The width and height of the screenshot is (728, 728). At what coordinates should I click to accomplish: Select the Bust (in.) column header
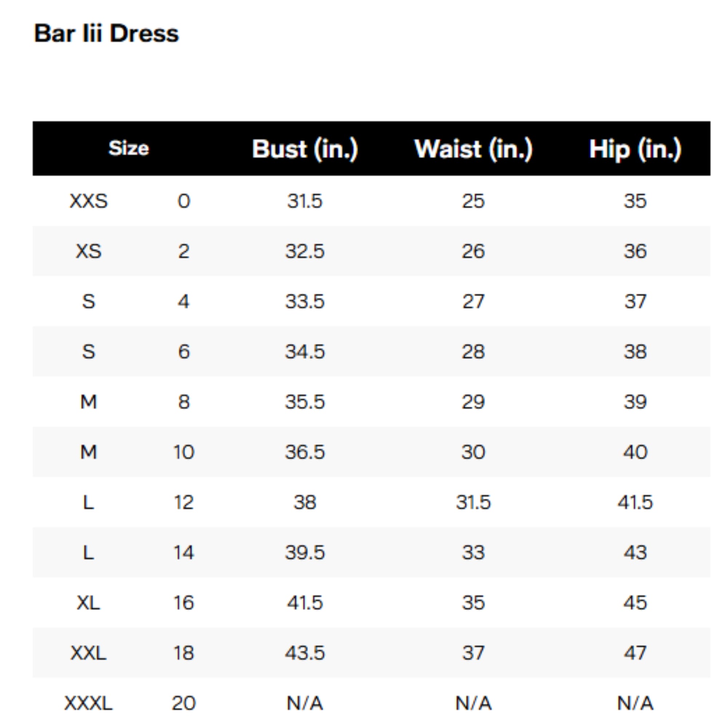point(305,149)
